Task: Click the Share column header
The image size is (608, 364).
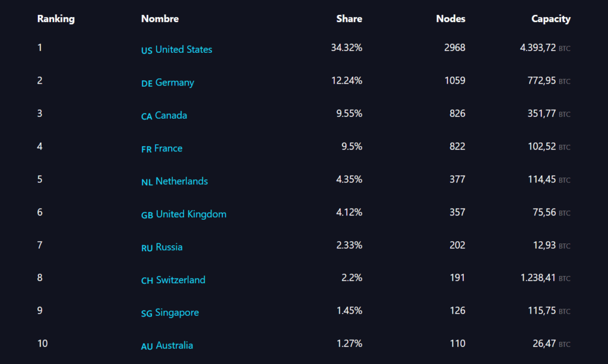Action: pos(349,19)
